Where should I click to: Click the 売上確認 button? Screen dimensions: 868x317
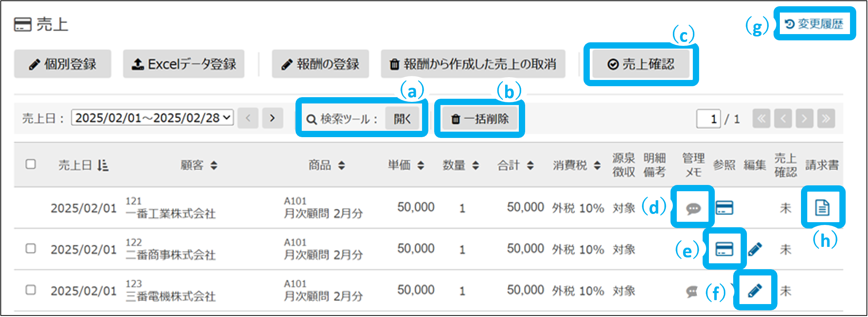[x=641, y=64]
